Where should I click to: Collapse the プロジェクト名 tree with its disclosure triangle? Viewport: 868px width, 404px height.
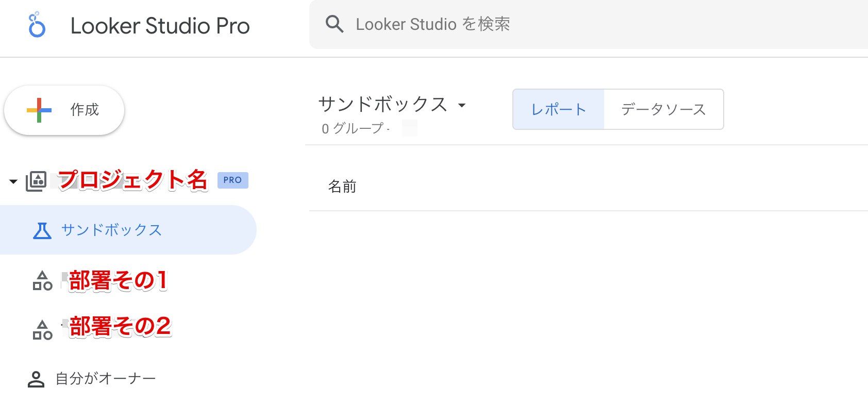tap(13, 180)
